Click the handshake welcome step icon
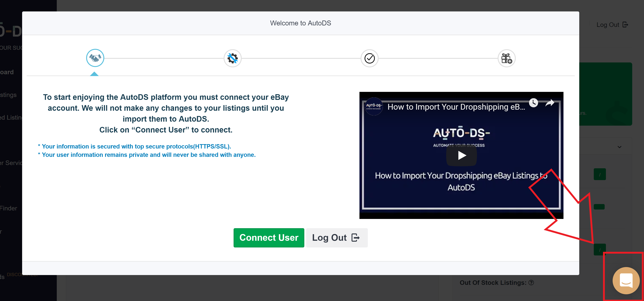644x301 pixels. [95, 58]
